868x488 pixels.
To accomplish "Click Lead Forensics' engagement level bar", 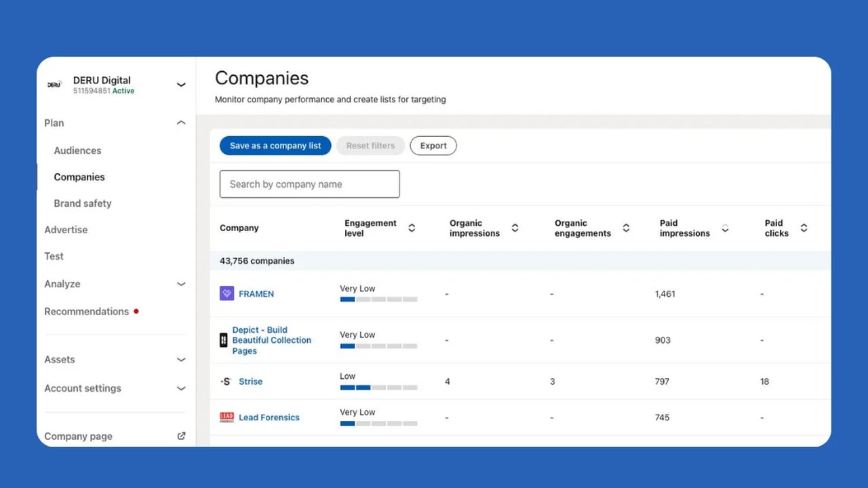I will tap(378, 424).
